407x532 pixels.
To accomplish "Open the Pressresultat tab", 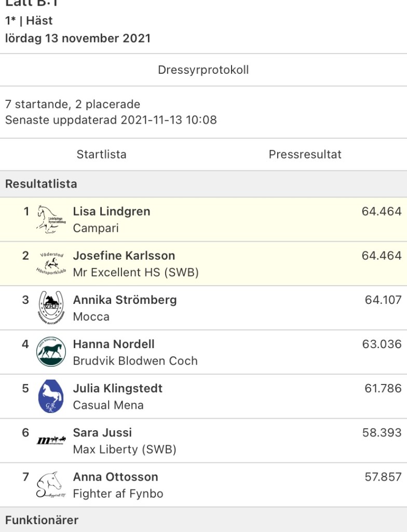I will tap(305, 154).
